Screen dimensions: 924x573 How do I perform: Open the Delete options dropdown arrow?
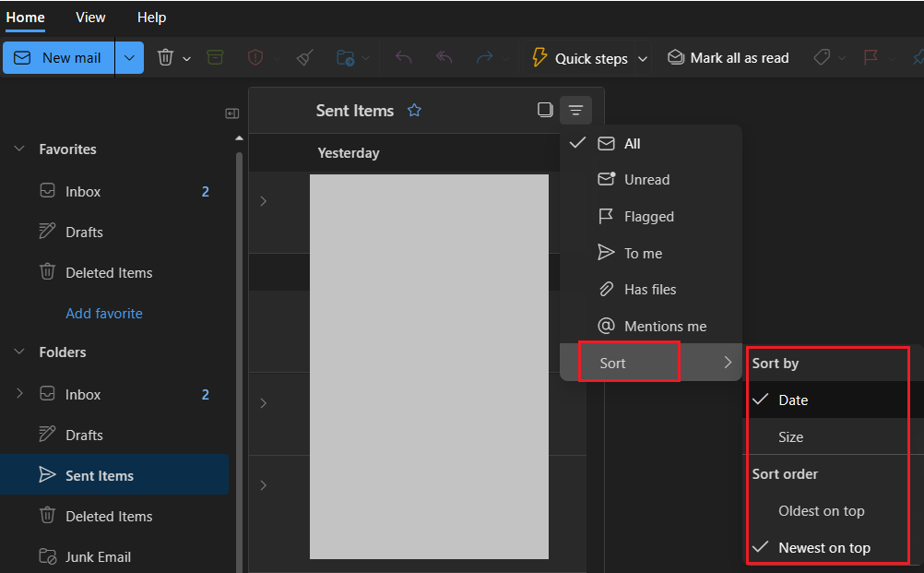click(187, 58)
